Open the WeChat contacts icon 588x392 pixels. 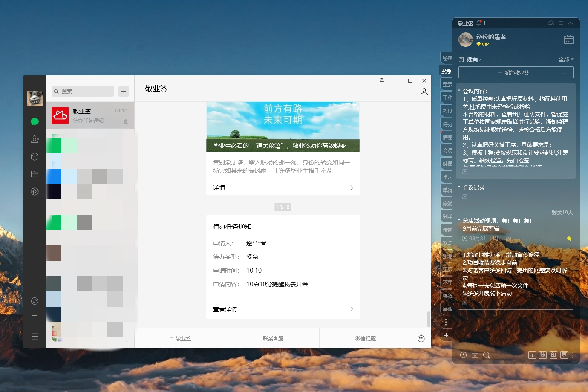point(35,139)
